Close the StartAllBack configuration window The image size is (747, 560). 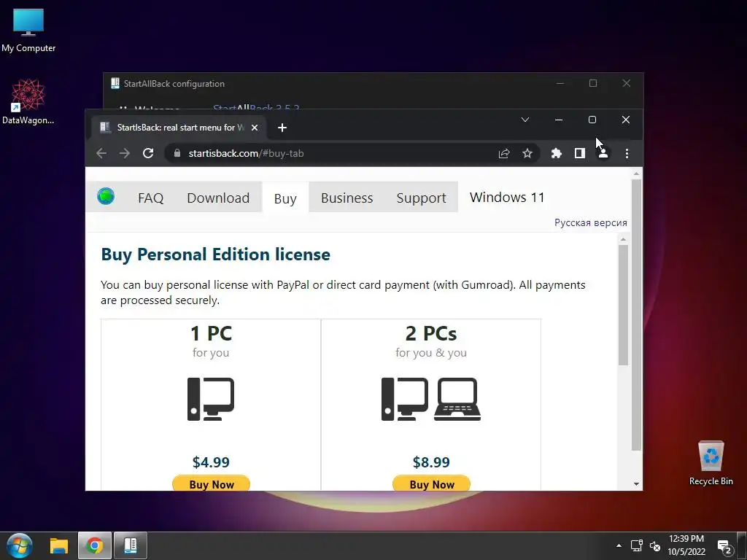pyautogui.click(x=627, y=83)
